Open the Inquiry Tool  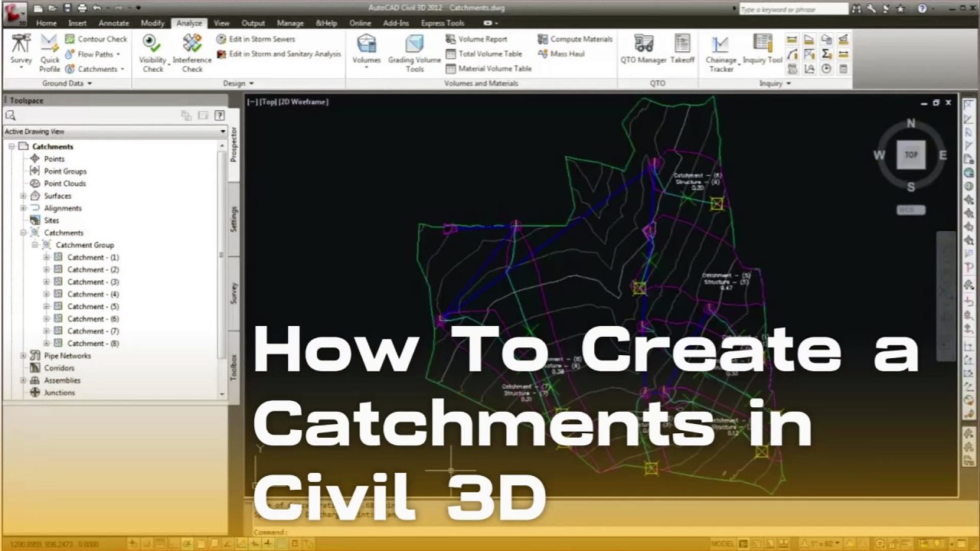(763, 49)
